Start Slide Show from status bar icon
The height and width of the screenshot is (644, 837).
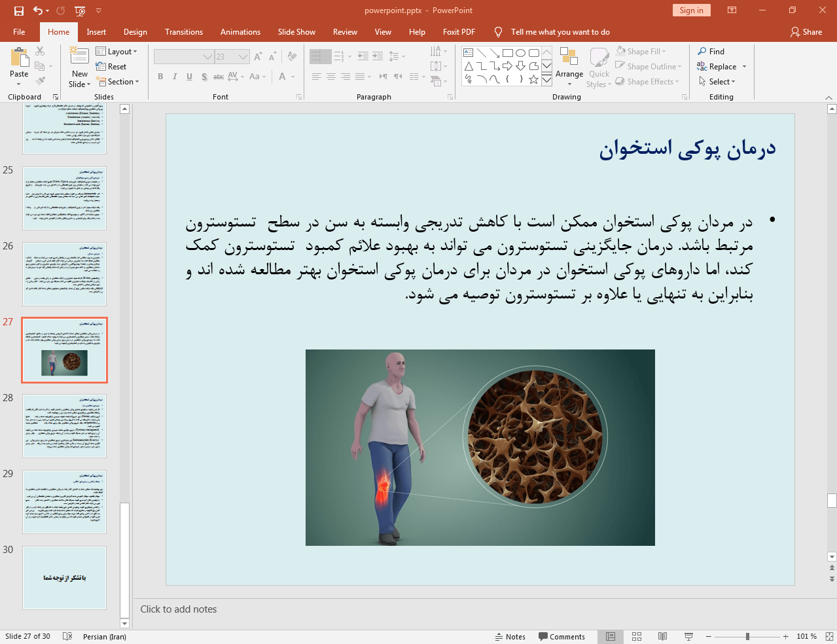pyautogui.click(x=688, y=636)
